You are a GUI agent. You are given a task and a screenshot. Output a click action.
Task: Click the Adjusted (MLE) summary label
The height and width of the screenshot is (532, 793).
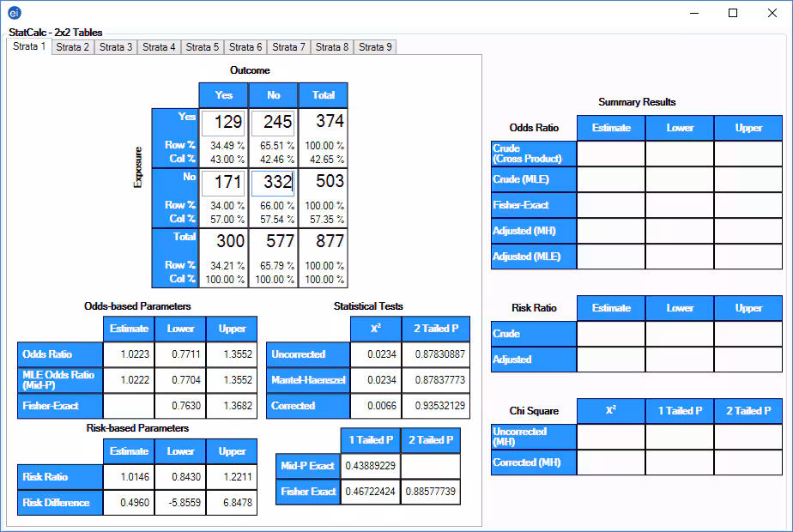click(534, 257)
